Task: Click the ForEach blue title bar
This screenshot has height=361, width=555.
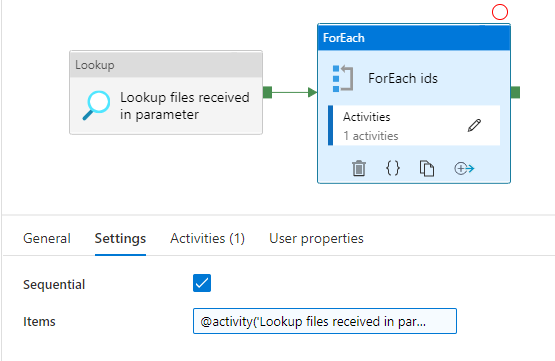Action: tap(414, 38)
